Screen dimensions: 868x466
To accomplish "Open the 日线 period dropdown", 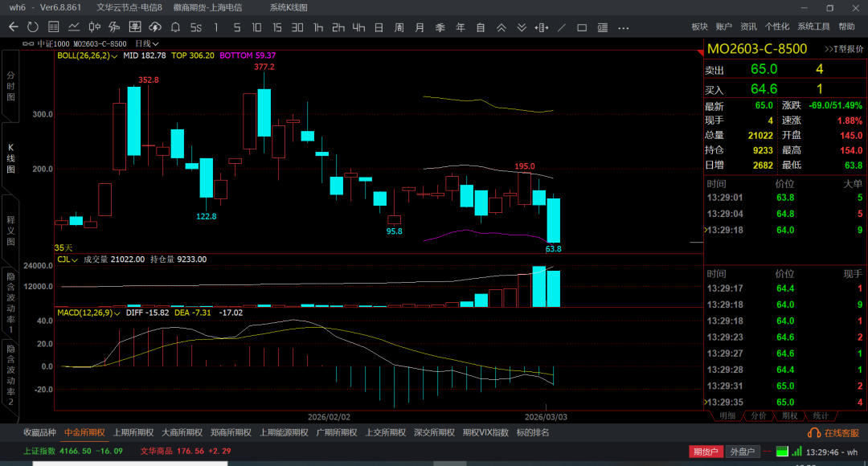I will click(x=147, y=43).
